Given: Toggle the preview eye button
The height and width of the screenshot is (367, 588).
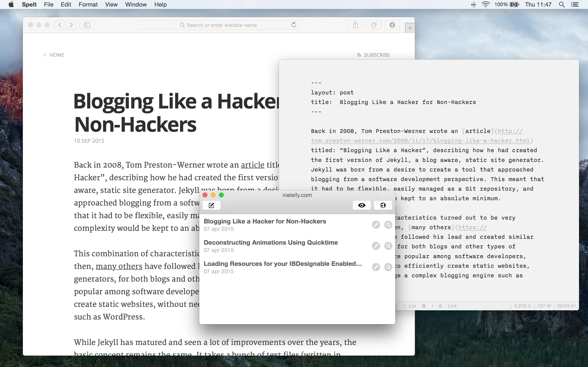Looking at the screenshot, I should pos(362,205).
